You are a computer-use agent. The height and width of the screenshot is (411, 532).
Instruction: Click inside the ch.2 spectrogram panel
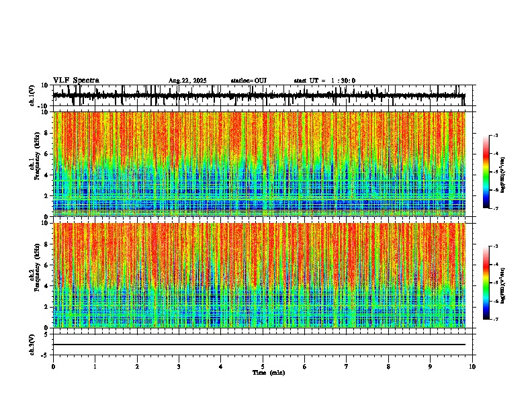point(259,275)
